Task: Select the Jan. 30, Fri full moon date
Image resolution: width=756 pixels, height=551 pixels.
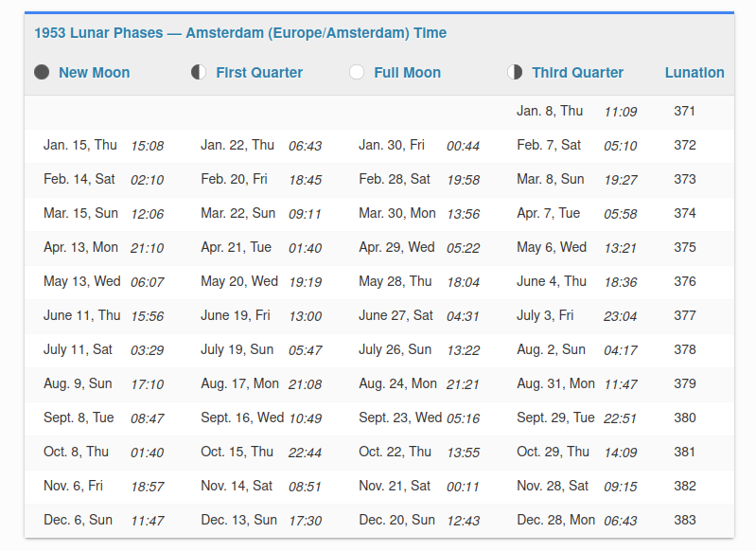Action: coord(392,145)
